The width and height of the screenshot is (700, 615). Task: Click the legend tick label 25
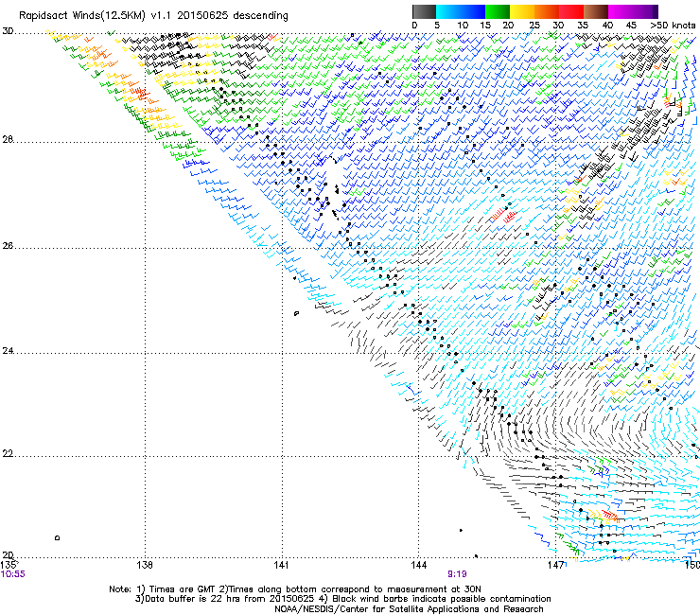point(534,26)
